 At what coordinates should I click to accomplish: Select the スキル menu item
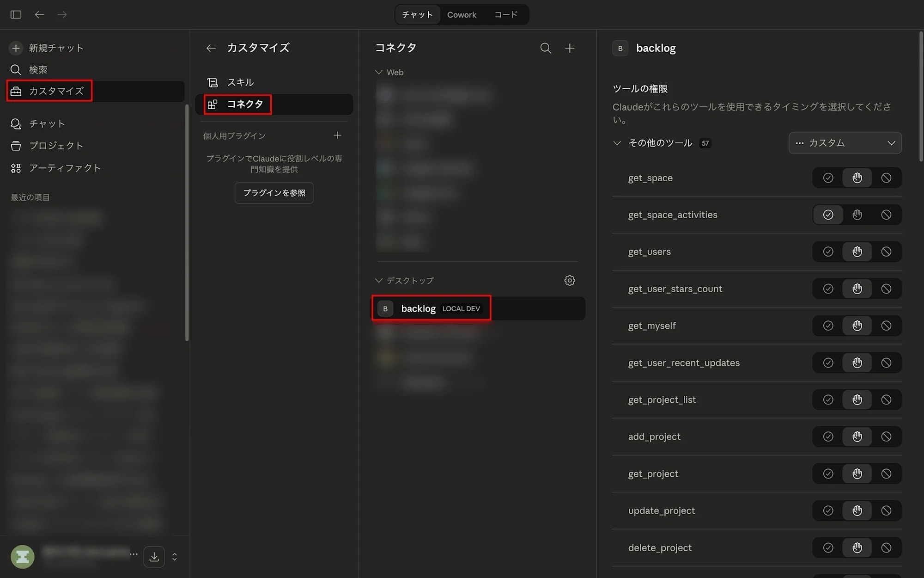(240, 82)
